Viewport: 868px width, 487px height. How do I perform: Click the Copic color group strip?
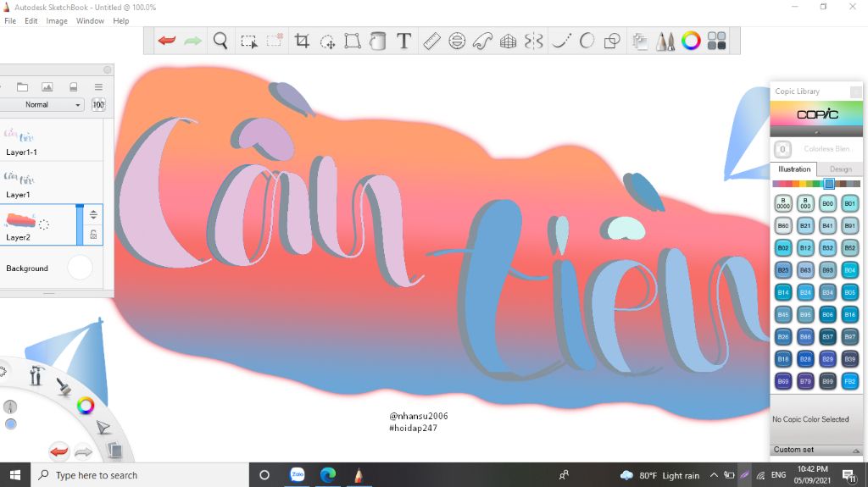click(x=816, y=184)
